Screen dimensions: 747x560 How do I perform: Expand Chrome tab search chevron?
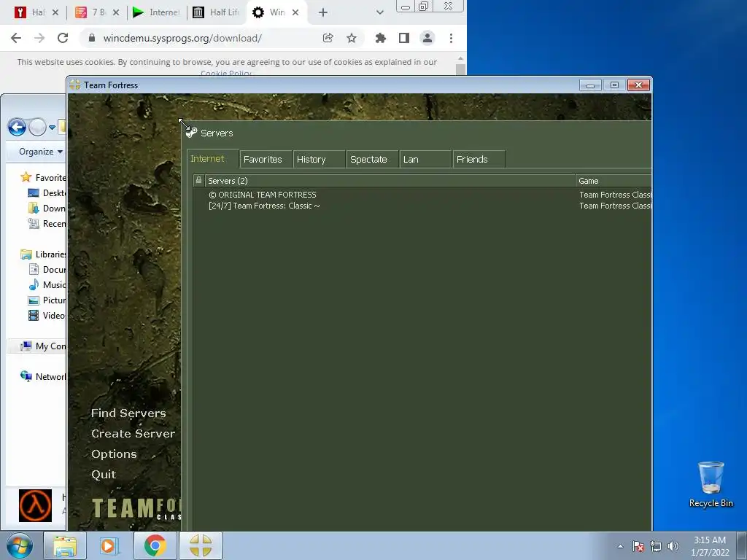tap(379, 12)
